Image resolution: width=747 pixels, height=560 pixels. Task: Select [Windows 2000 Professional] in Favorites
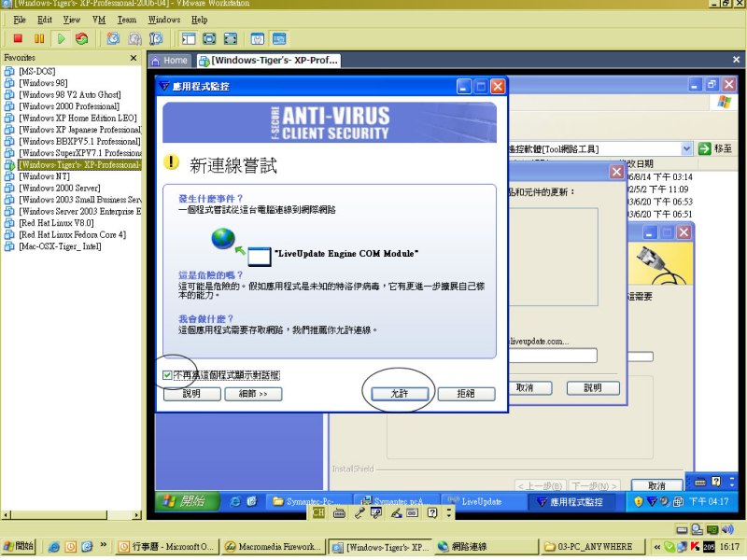point(69,106)
